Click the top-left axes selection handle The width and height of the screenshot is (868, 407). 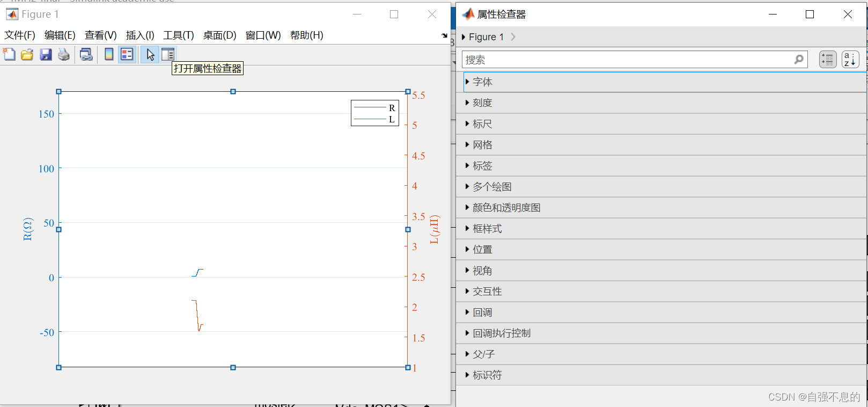59,92
